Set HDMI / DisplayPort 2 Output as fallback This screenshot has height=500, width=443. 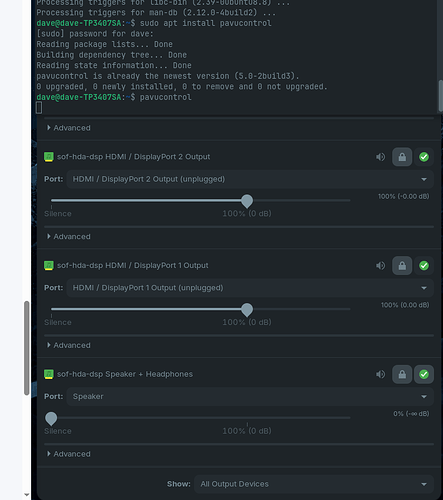pyautogui.click(x=424, y=157)
